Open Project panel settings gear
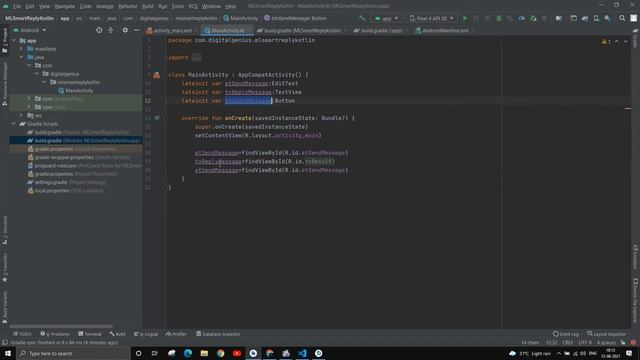640x360 pixels. pos(125,30)
